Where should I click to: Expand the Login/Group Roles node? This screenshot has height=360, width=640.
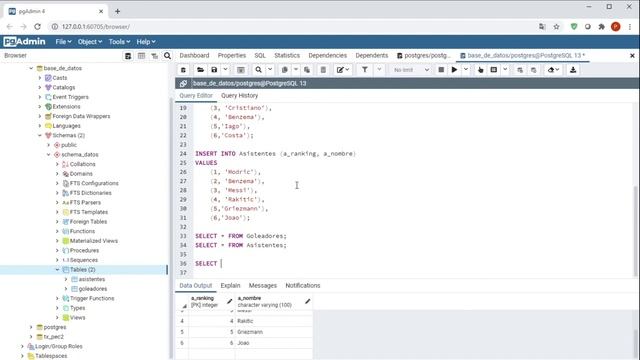coord(22,346)
